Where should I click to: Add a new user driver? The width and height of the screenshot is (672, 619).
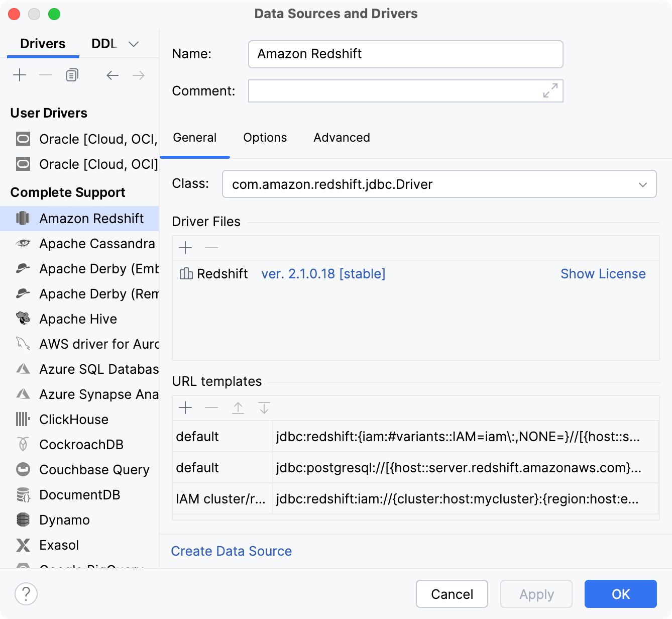(20, 74)
